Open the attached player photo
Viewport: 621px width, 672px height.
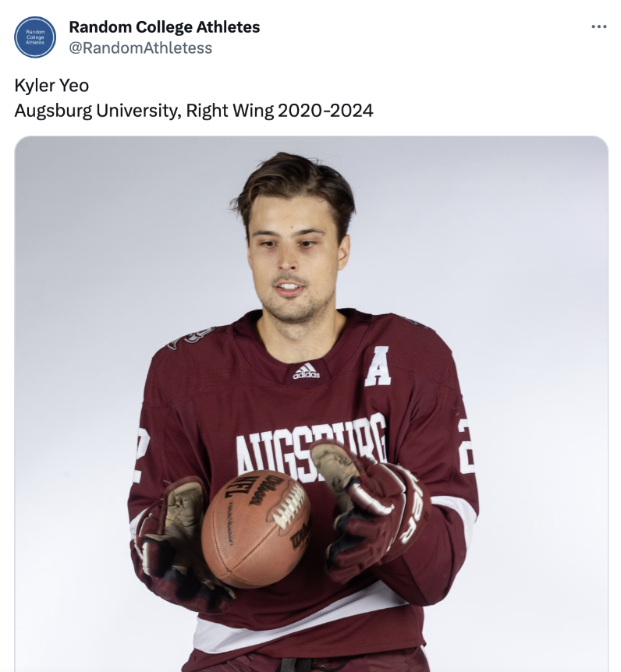(x=311, y=404)
